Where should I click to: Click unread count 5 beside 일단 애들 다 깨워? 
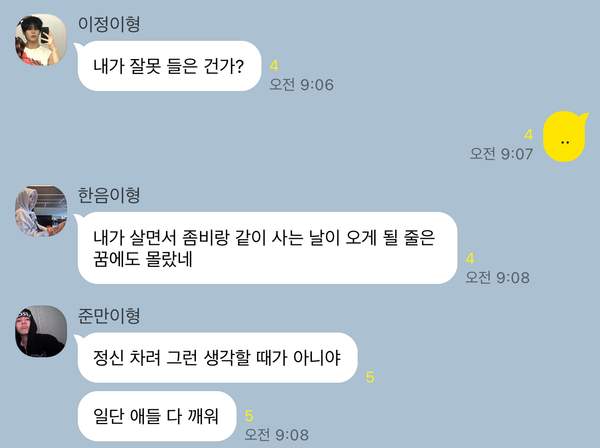pyautogui.click(x=249, y=416)
